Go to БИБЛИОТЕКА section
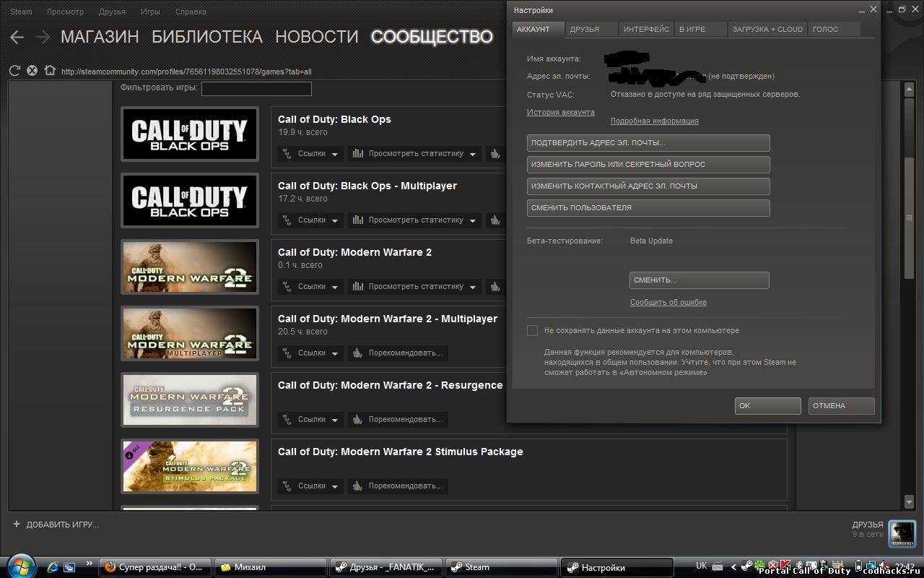The height and width of the screenshot is (578, 924). click(207, 37)
